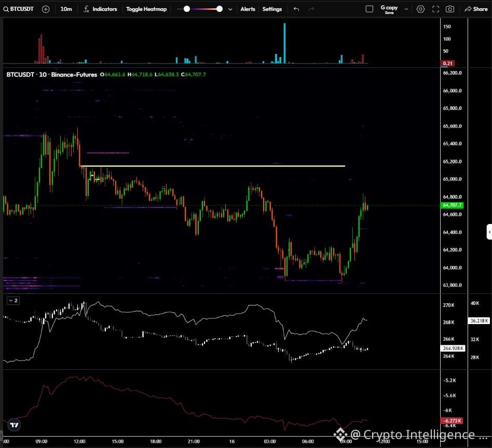Viewport: 492px width, 448px height.
Task: Click the add symbol plus icon
Action: [x=46, y=9]
